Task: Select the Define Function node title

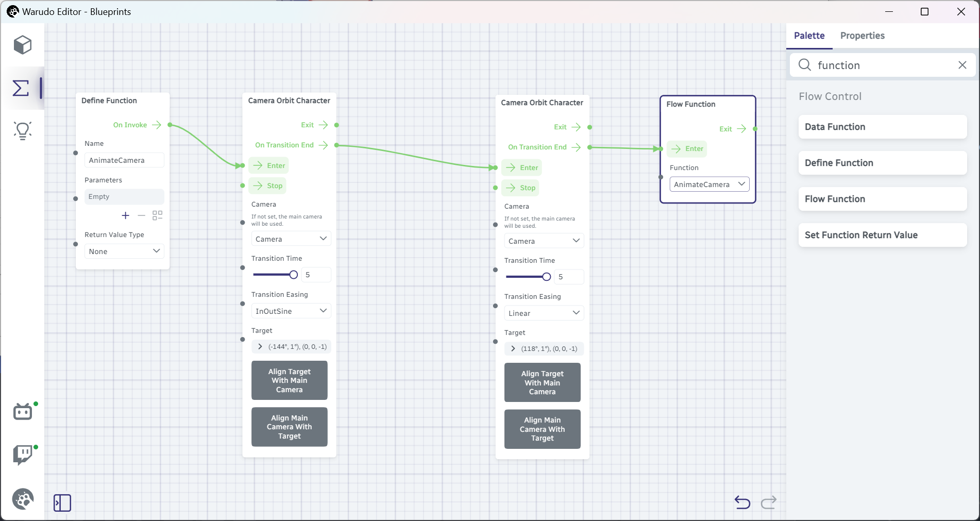Action: [x=109, y=100]
